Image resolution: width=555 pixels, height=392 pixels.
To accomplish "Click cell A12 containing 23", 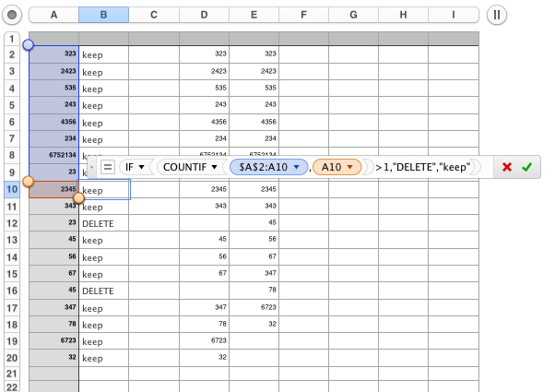I will click(x=53, y=223).
